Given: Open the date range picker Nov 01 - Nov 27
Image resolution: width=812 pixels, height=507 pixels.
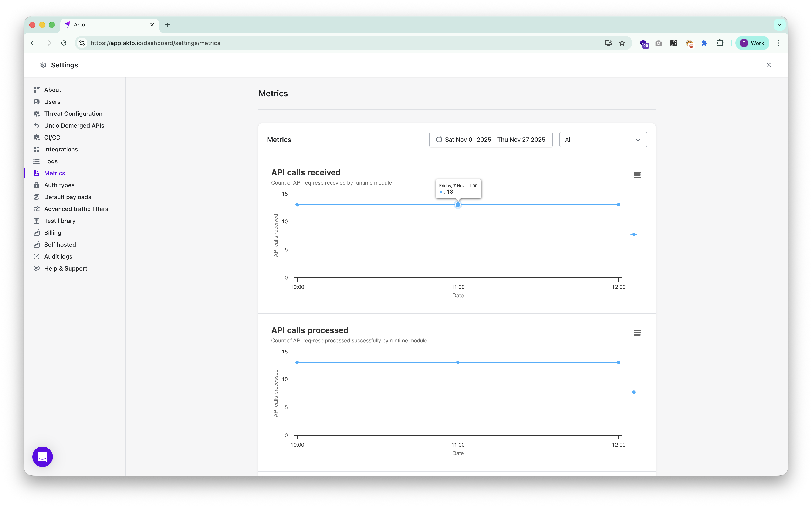Looking at the screenshot, I should [491, 140].
